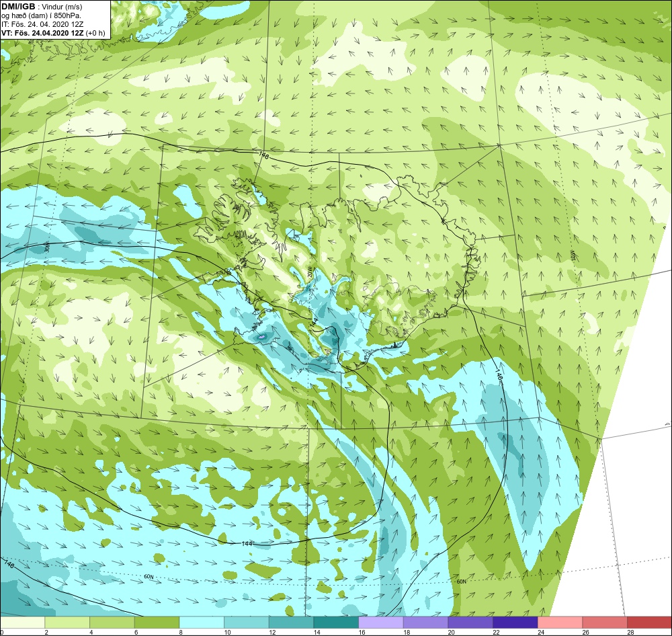Screen dimensions: 672x636
Task: Click the legend scale value '8'
Action: pos(181,632)
